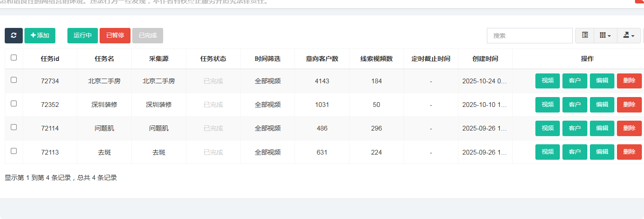Click 任务状态 column header
This screenshot has width=644, height=219.
click(x=213, y=59)
